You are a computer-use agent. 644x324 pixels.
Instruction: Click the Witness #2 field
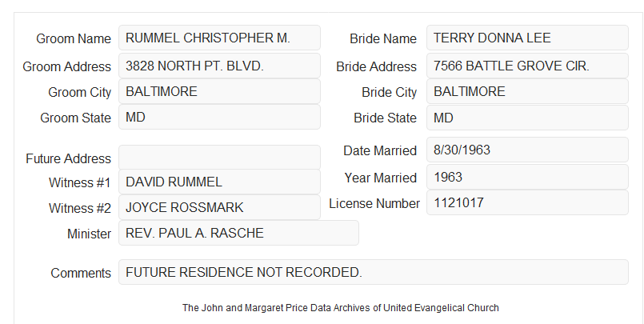[219, 207]
